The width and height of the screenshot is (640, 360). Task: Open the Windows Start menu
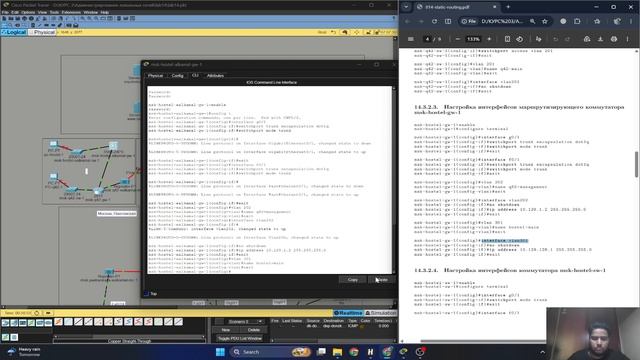click(x=220, y=352)
